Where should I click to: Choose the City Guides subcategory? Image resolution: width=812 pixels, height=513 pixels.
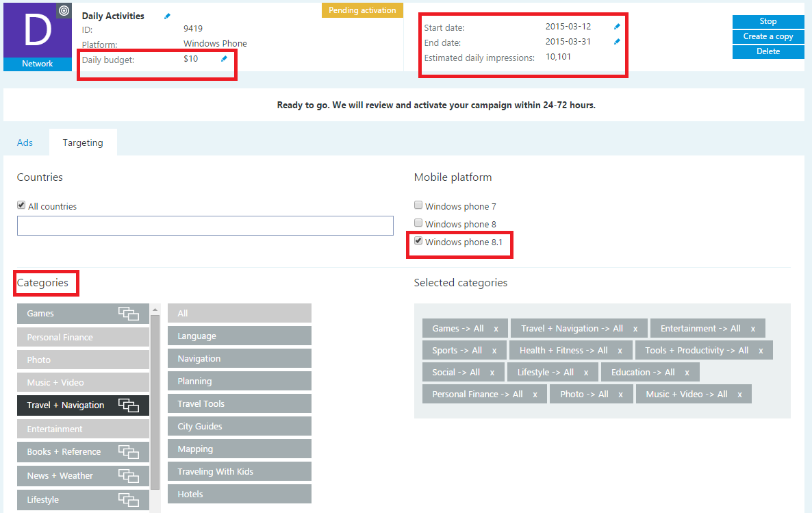pos(239,427)
